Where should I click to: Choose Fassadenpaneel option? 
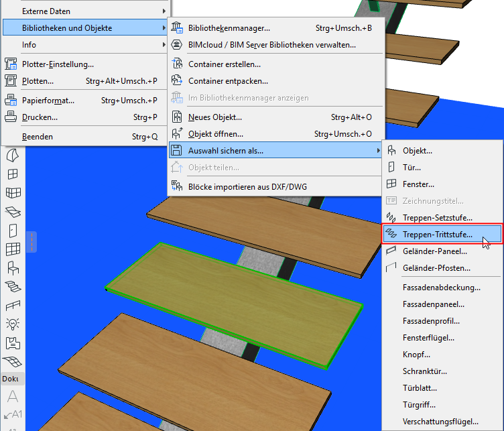click(442, 304)
